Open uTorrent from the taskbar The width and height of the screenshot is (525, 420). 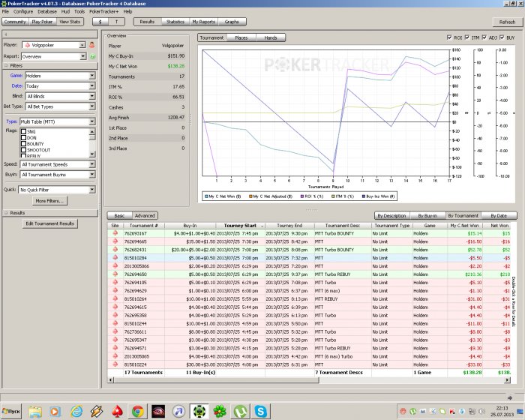[x=240, y=411]
